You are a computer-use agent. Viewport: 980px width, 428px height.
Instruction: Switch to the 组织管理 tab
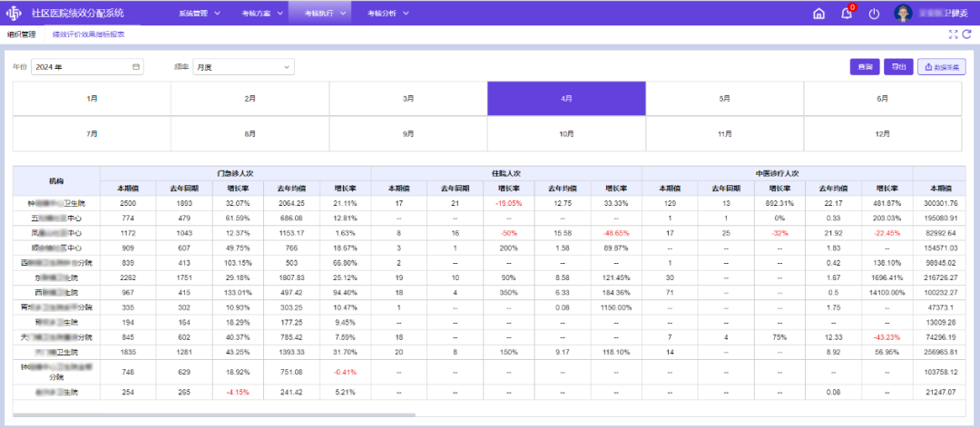coord(21,34)
